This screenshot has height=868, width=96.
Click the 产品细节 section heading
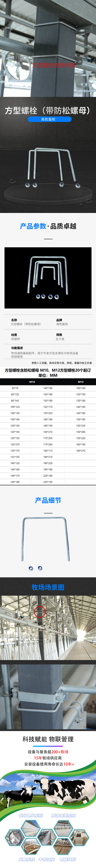48,500
